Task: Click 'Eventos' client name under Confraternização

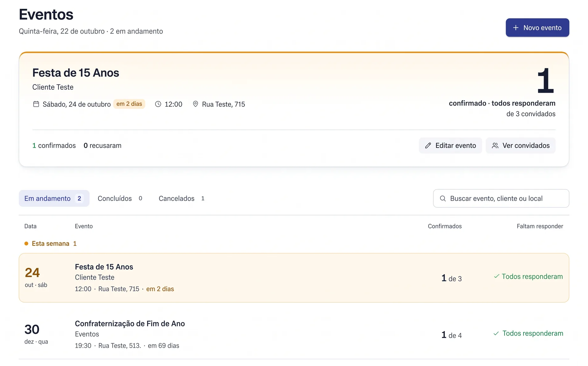Action: point(87,334)
